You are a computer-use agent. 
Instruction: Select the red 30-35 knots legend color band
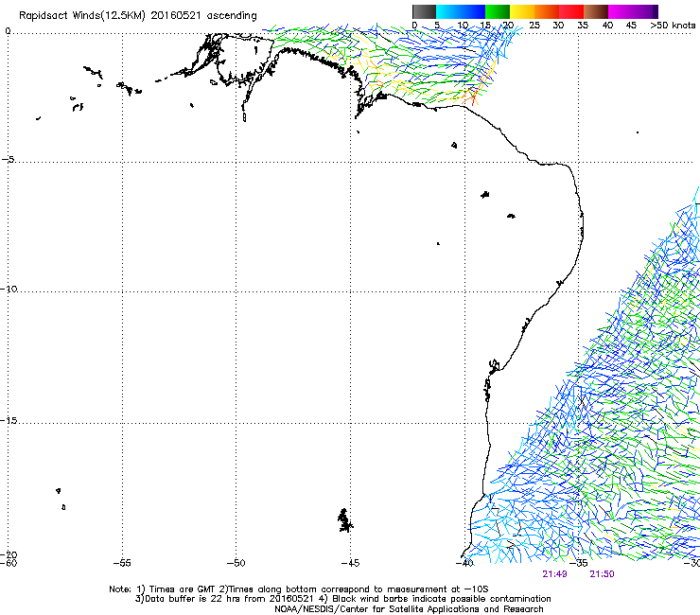pos(571,11)
